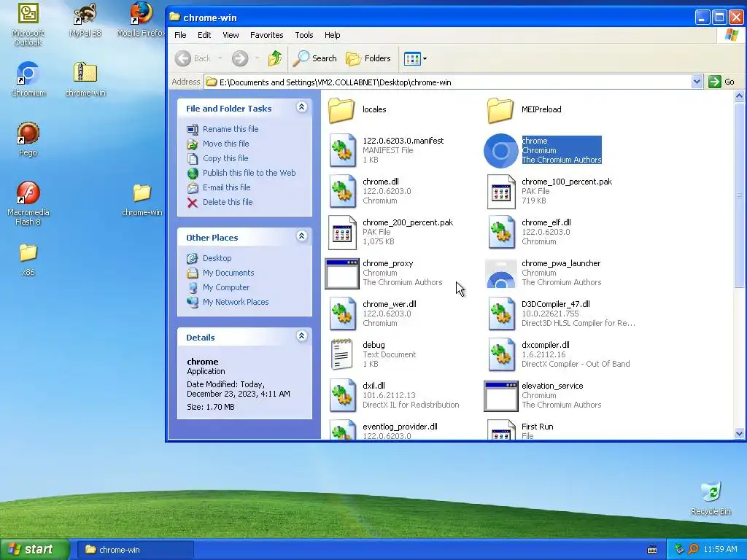
Task: Open the Edit menu
Action: [x=204, y=35]
